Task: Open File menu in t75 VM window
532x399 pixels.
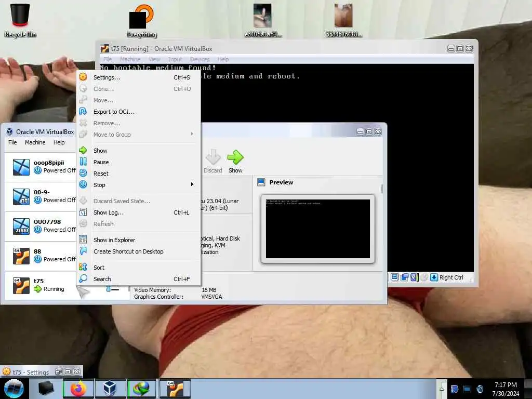Action: point(108,59)
